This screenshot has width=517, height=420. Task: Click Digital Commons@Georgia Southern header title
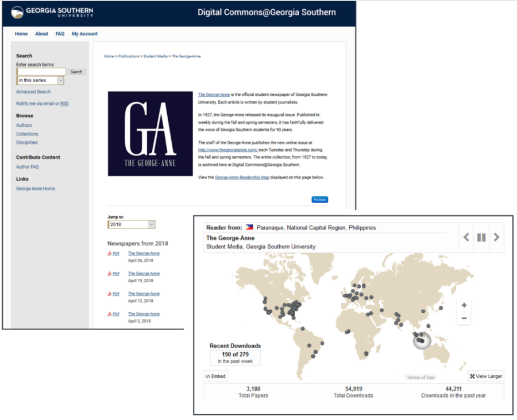pyautogui.click(x=267, y=12)
